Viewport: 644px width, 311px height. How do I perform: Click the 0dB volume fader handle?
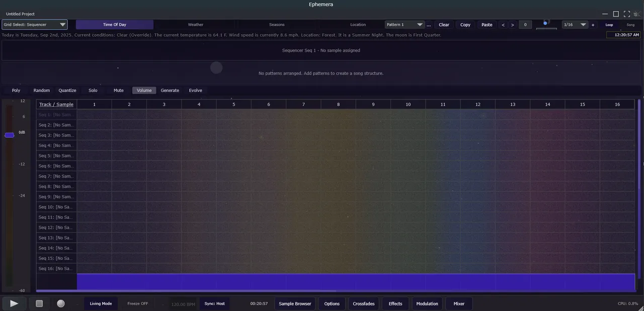pyautogui.click(x=10, y=135)
